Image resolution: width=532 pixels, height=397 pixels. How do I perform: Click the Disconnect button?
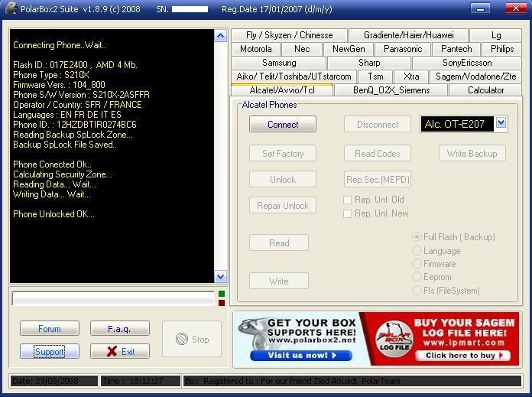point(378,124)
